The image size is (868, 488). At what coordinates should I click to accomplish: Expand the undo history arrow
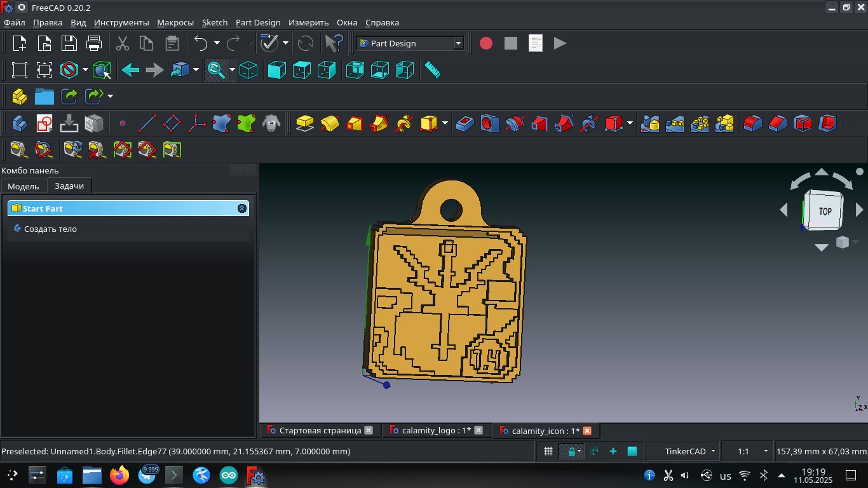[217, 43]
